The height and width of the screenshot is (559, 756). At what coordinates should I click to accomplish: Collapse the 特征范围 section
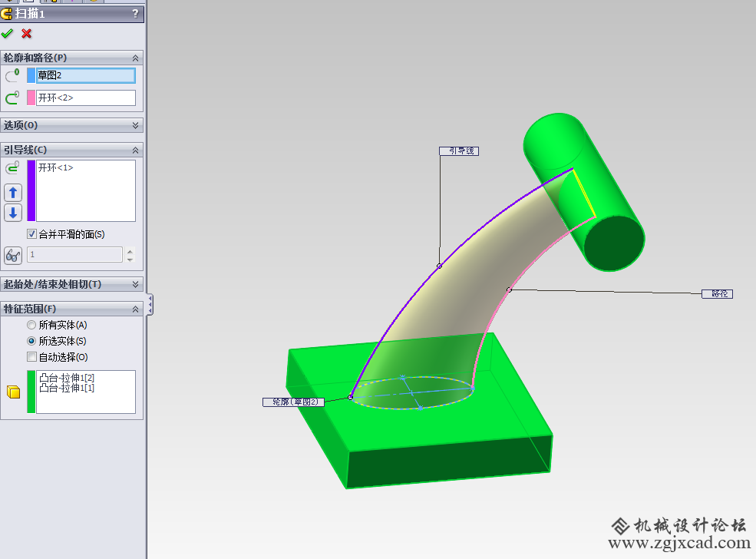tap(136, 309)
